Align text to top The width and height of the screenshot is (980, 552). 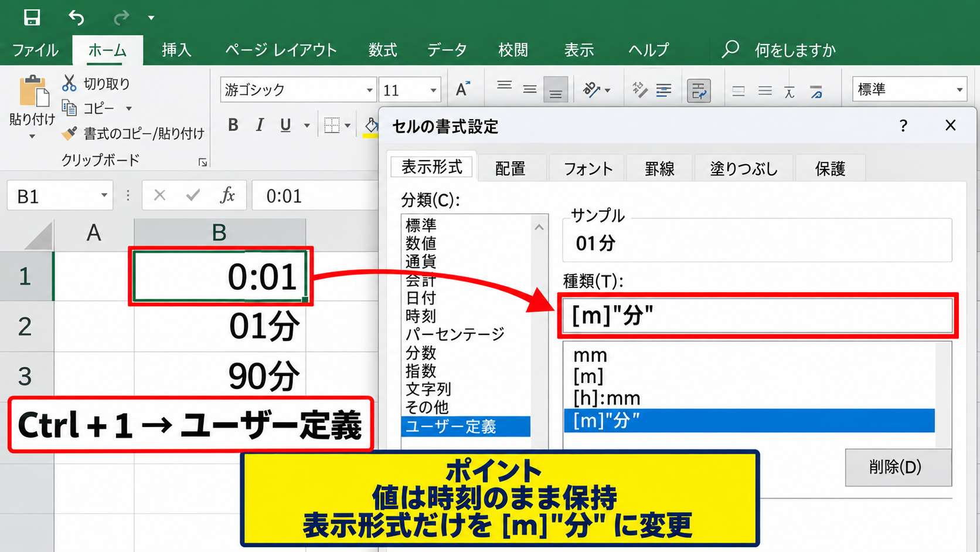[504, 86]
